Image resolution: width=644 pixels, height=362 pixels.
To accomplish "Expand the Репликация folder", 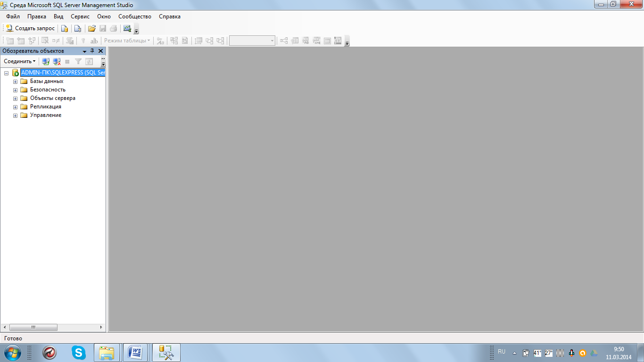I will tap(15, 107).
